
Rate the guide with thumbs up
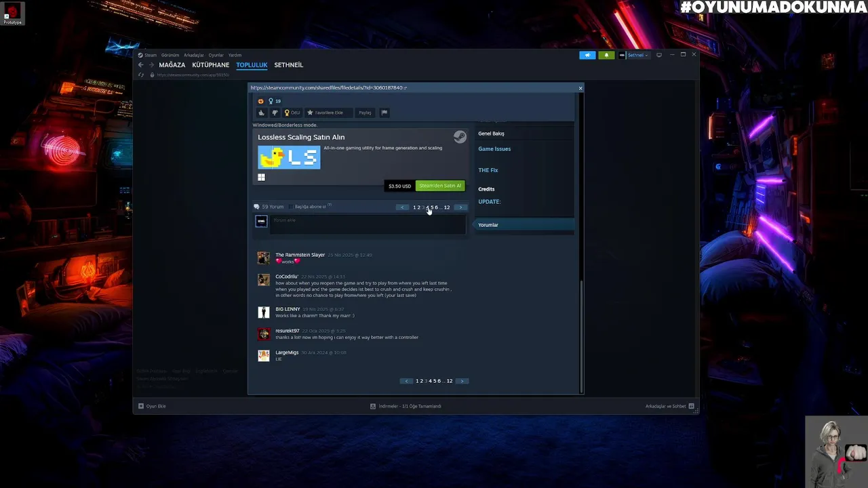262,113
